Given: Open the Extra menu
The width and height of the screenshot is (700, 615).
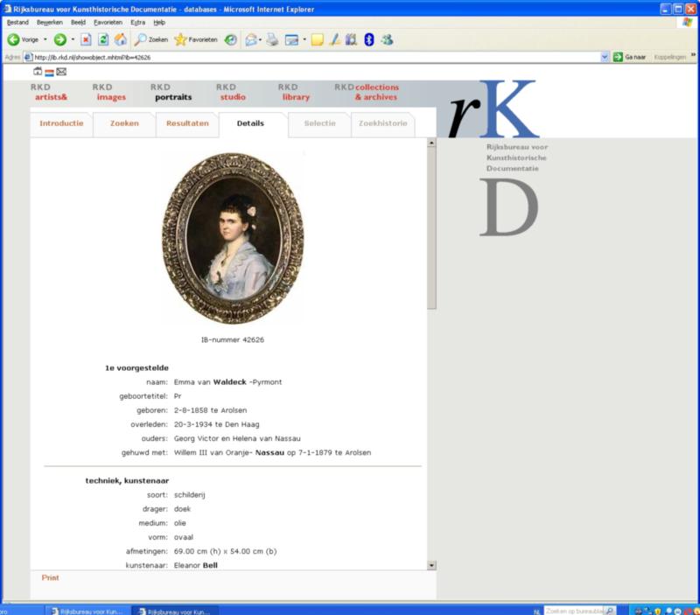Looking at the screenshot, I should tap(138, 23).
